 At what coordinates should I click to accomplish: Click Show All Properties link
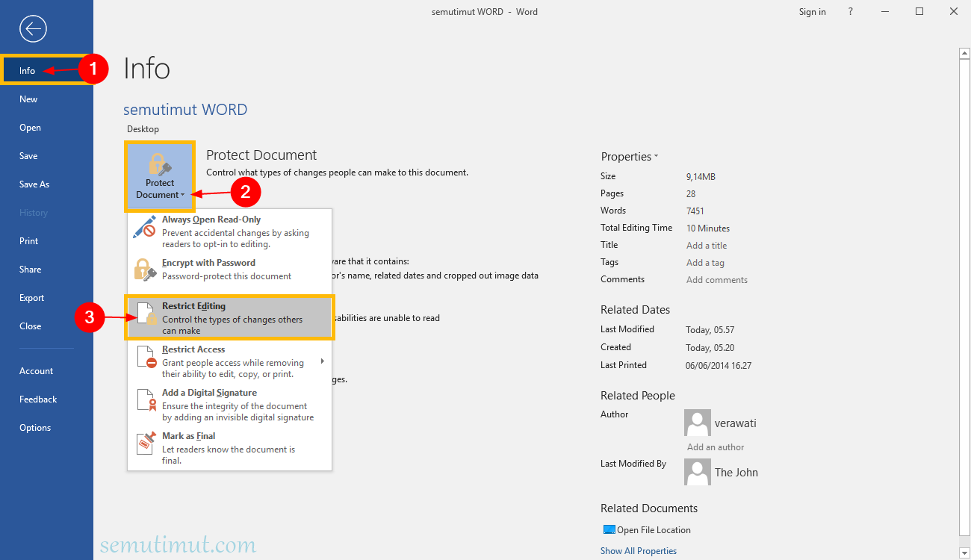(639, 551)
